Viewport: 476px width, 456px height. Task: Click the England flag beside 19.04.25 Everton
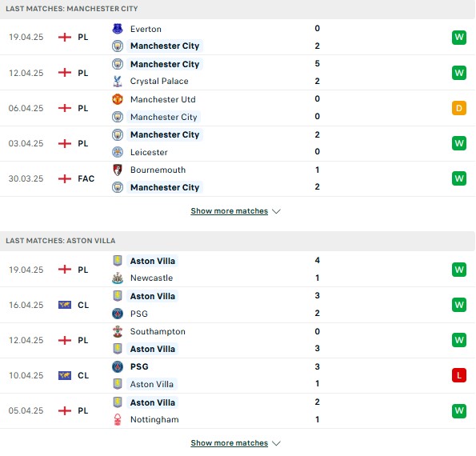pos(65,37)
